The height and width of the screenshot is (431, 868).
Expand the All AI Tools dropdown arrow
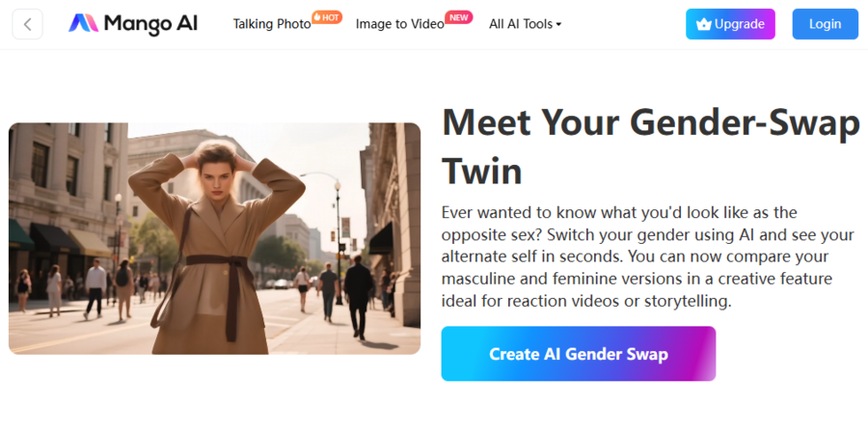tap(558, 24)
